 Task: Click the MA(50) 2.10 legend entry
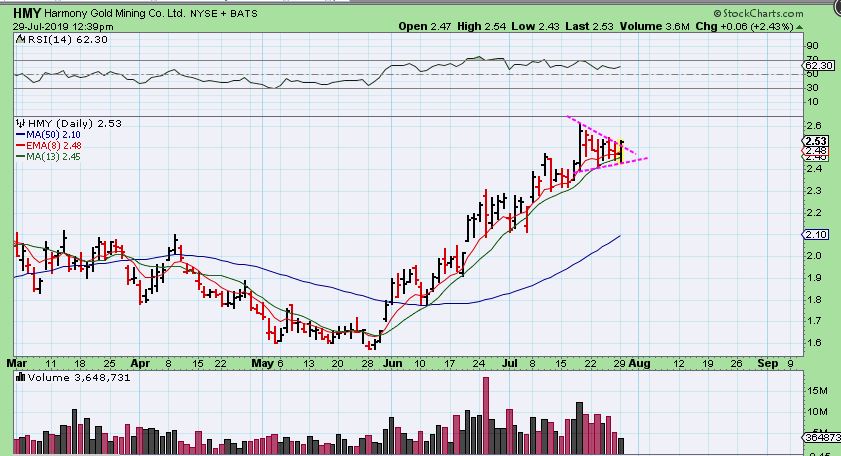[48, 135]
